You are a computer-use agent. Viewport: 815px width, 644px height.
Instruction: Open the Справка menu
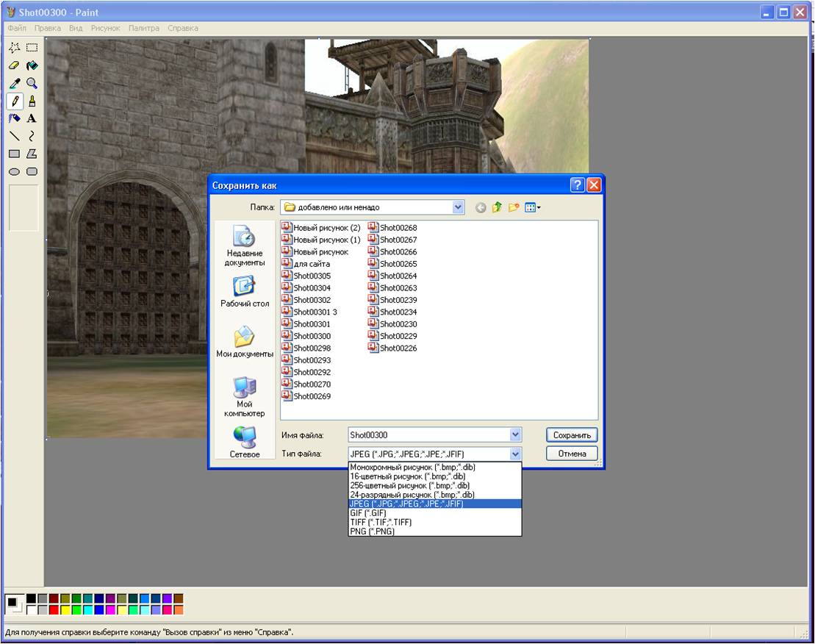[183, 28]
